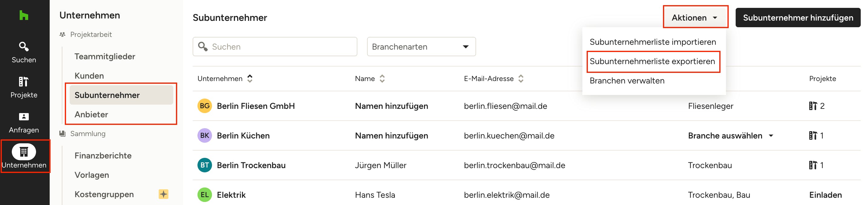The width and height of the screenshot is (868, 205).
Task: Sort table by Name column arrows
Action: tap(382, 78)
